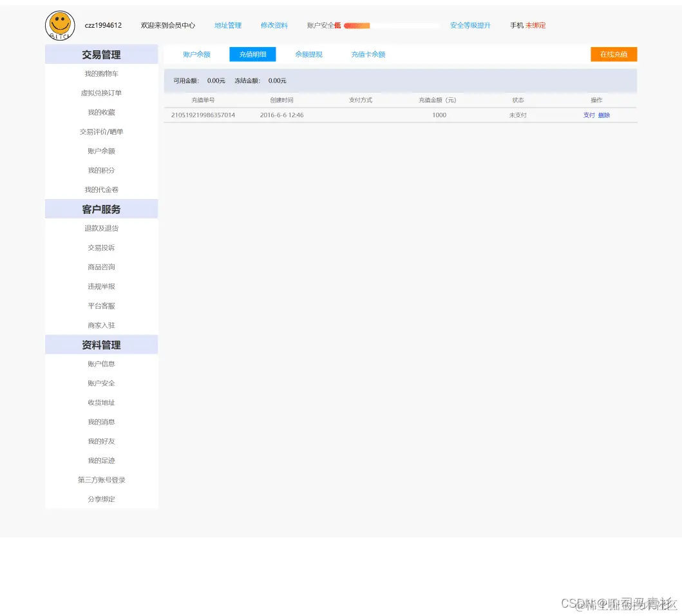View the 充值卡余额 tab

coord(368,54)
